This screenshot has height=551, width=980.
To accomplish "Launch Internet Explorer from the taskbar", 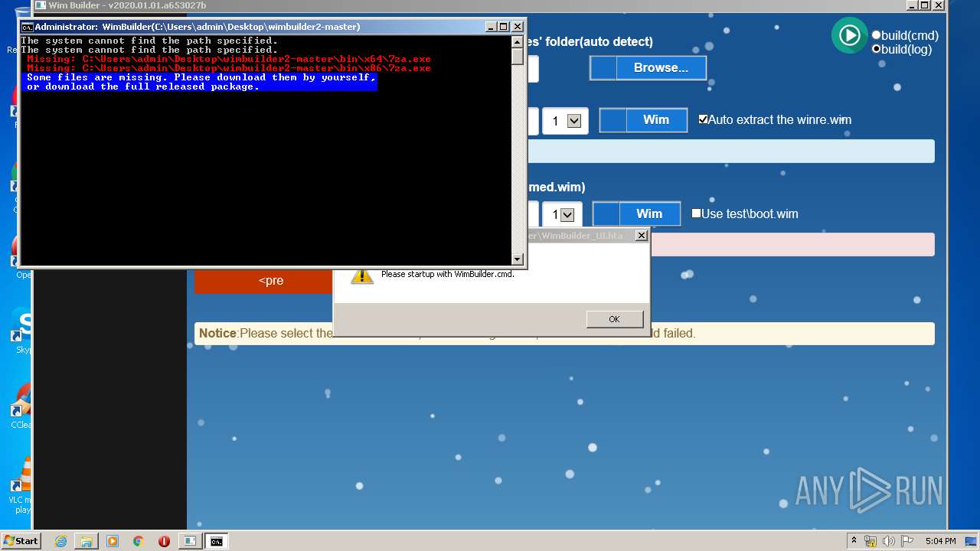I will [60, 541].
